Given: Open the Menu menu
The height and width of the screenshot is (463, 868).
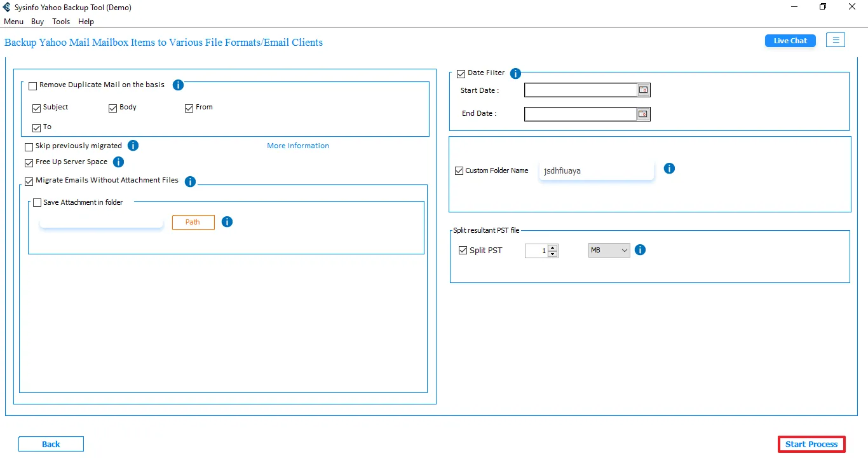Looking at the screenshot, I should tap(14, 22).
